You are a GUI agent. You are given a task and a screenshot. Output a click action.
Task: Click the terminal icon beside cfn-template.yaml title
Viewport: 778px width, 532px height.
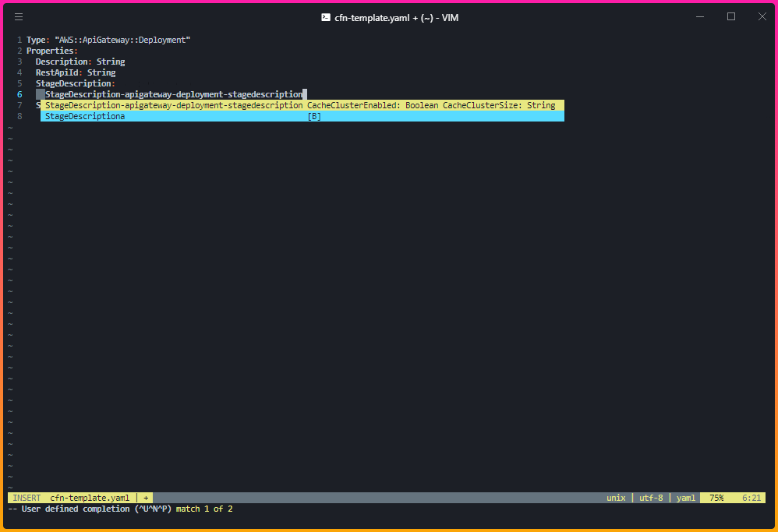(x=326, y=17)
